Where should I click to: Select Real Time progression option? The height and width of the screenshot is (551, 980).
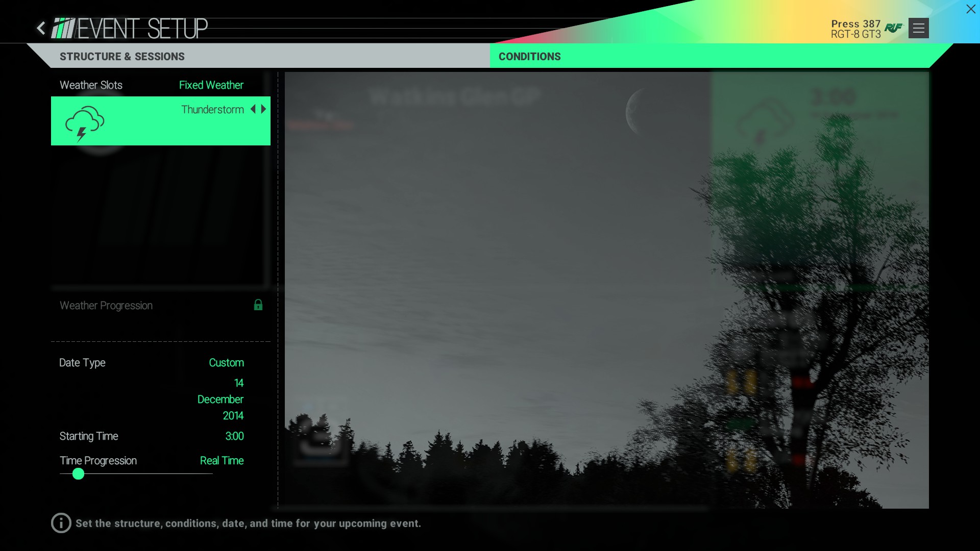point(221,460)
